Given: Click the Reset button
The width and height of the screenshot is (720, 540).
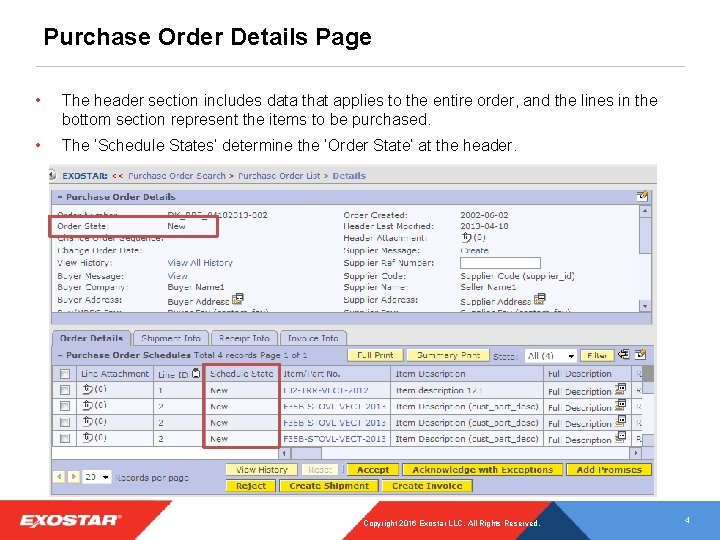Looking at the screenshot, I should coord(320,470).
